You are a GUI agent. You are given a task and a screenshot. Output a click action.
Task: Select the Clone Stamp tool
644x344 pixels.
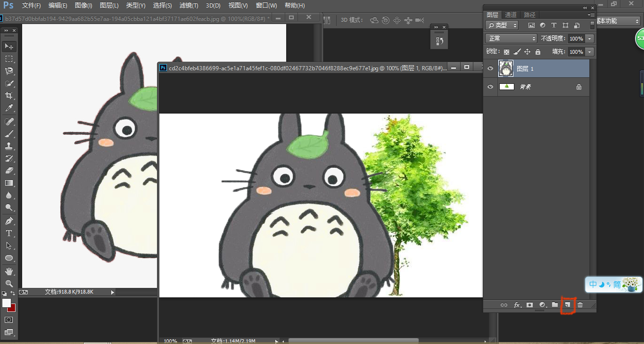click(x=9, y=146)
